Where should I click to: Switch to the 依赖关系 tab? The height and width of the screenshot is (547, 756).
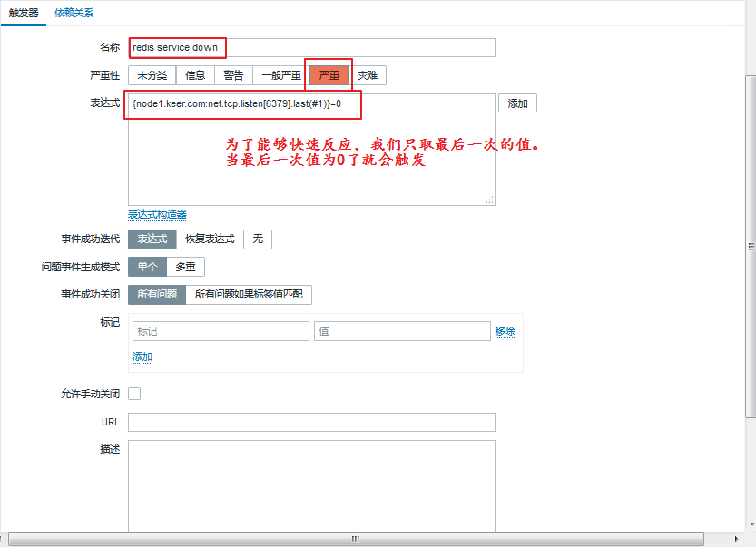coord(74,13)
